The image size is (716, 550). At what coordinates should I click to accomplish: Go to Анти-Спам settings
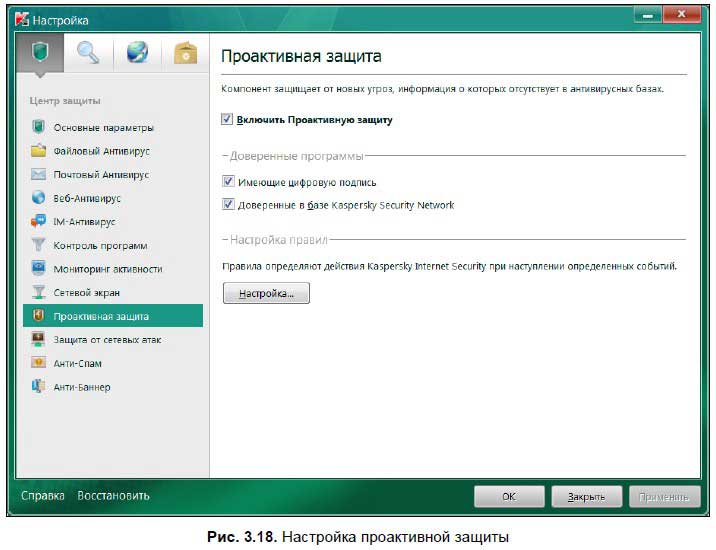pyautogui.click(x=113, y=363)
